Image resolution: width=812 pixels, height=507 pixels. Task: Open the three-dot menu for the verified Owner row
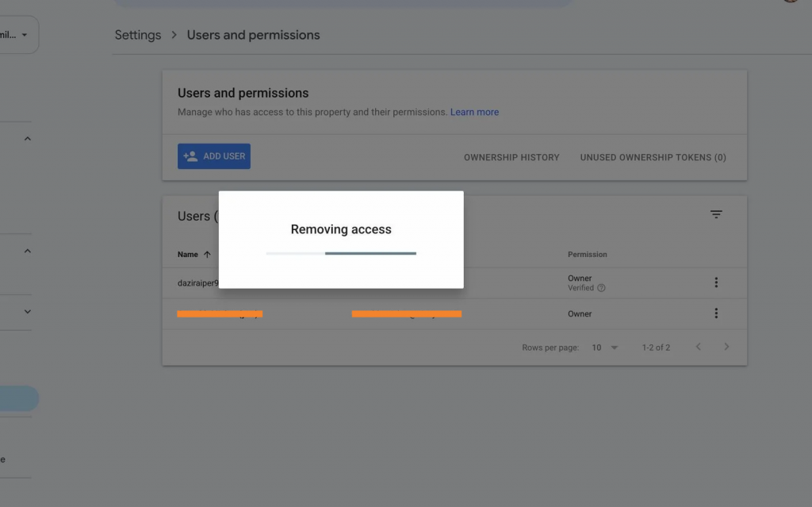716,282
